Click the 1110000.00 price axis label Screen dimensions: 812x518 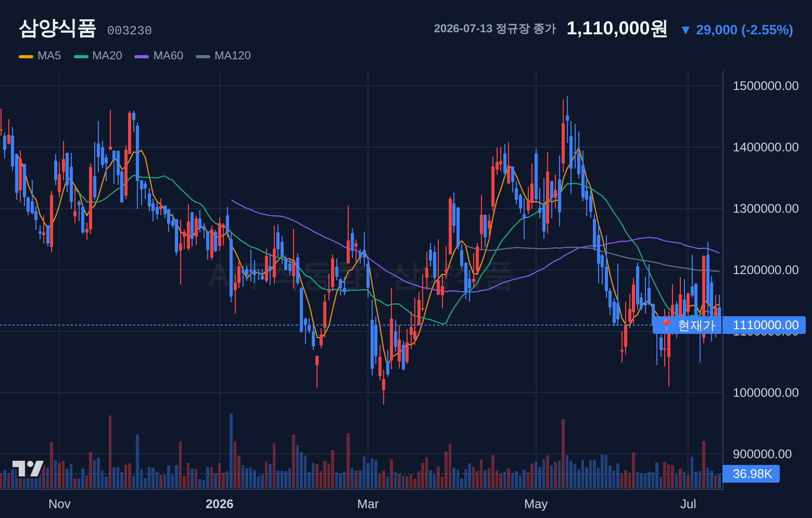coord(765,326)
